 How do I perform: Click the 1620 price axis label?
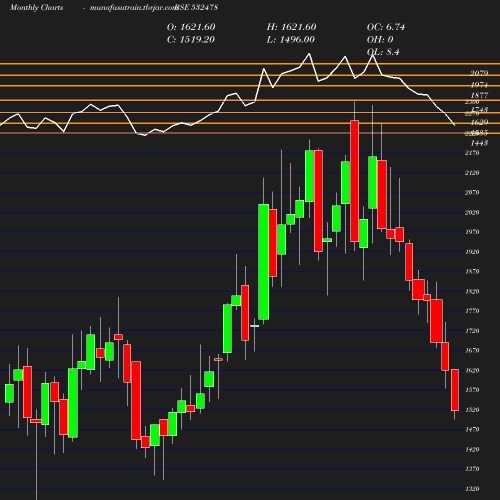pos(472,370)
